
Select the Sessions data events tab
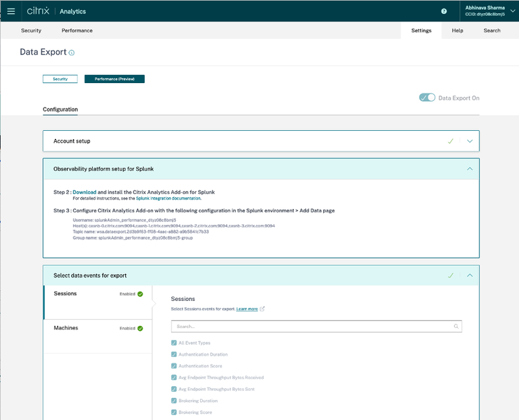[x=98, y=302]
